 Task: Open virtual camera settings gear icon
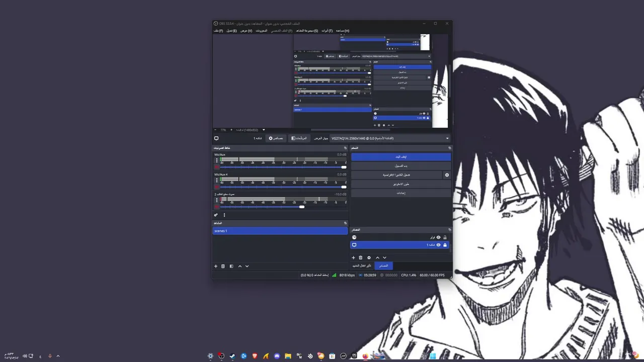[447, 175]
